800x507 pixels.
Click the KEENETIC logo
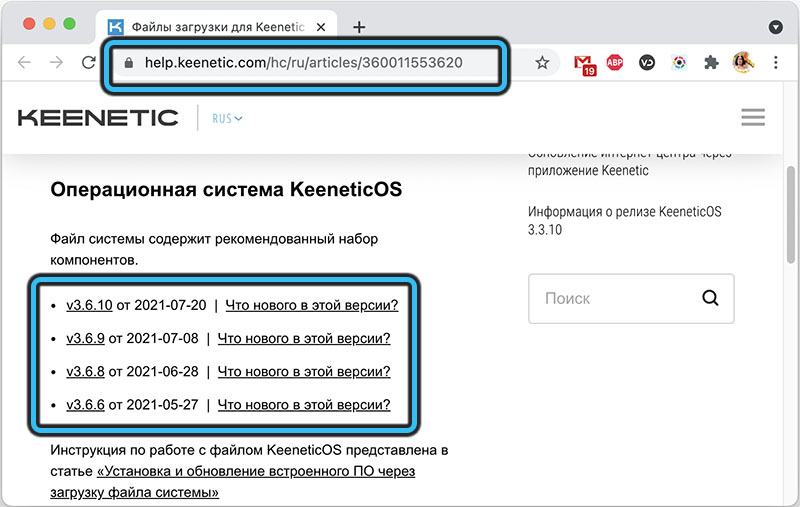tap(98, 118)
